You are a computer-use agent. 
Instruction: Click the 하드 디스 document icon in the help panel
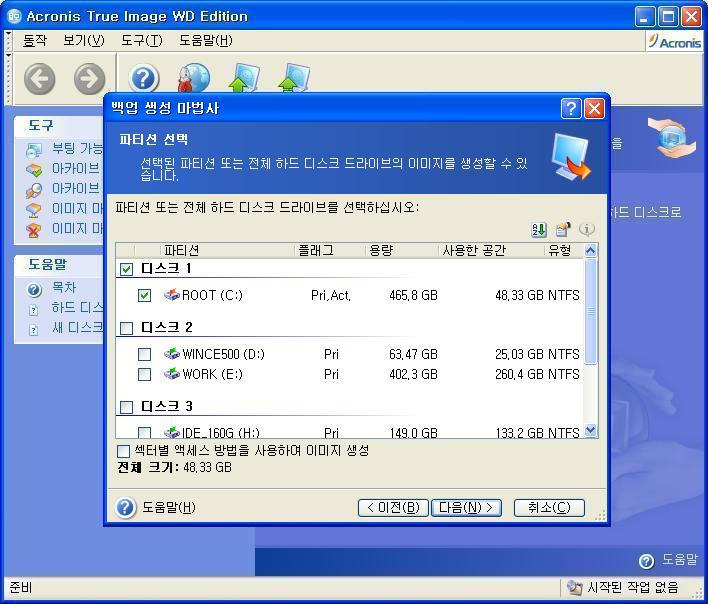[33, 310]
